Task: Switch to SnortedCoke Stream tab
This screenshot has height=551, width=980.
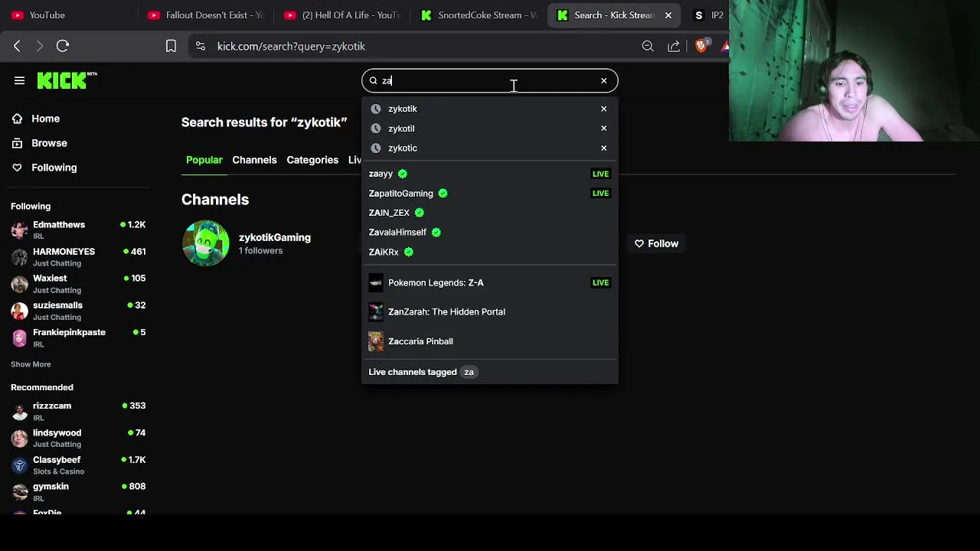Action: coord(479,15)
